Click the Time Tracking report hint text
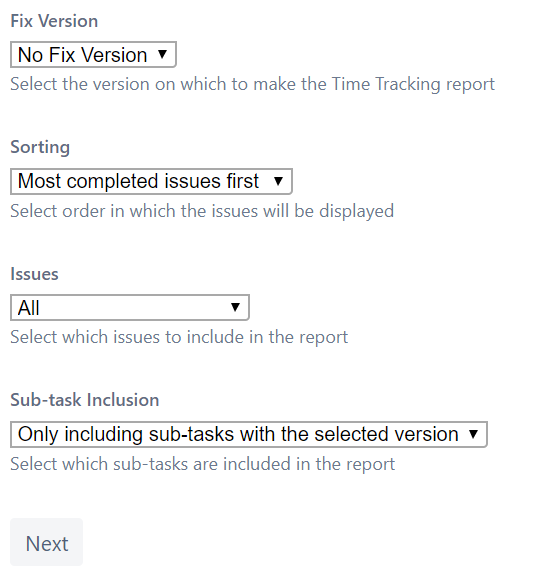 [x=253, y=84]
